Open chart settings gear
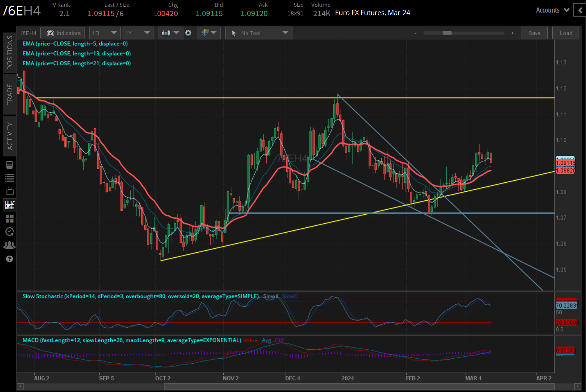586x392 pixels. (x=188, y=33)
